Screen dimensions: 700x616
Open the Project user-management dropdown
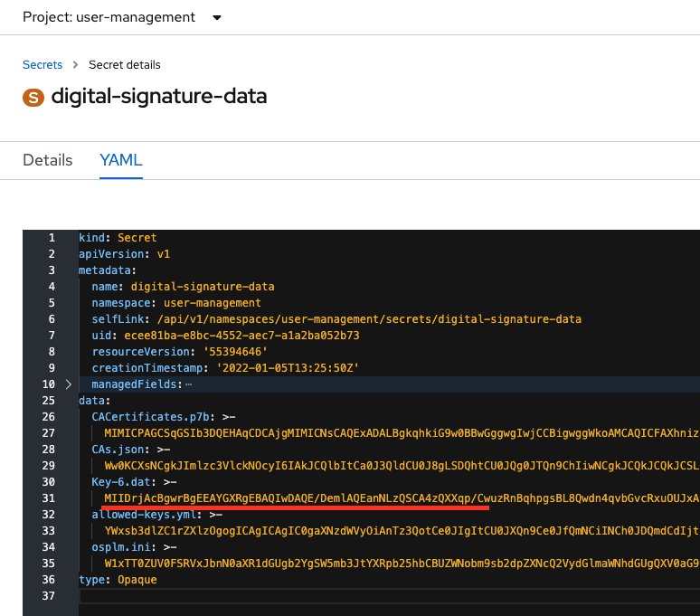[x=122, y=17]
